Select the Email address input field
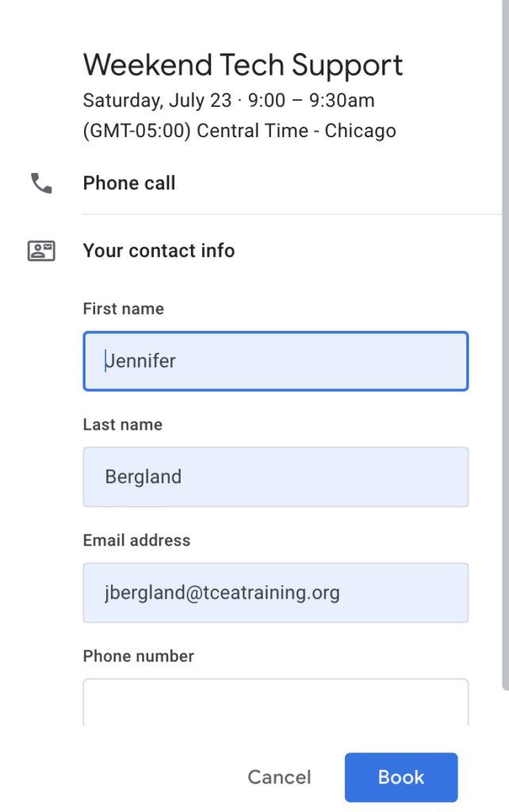509x812 pixels. coord(275,592)
